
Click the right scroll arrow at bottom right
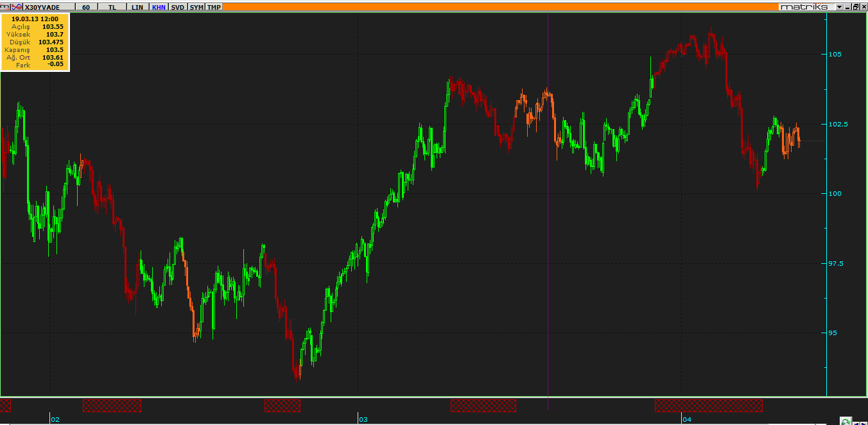[864, 423]
